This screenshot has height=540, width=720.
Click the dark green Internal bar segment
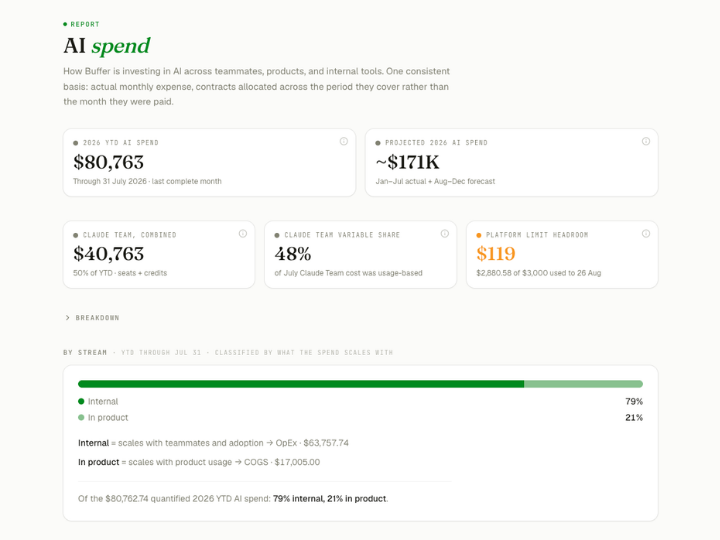(301, 384)
